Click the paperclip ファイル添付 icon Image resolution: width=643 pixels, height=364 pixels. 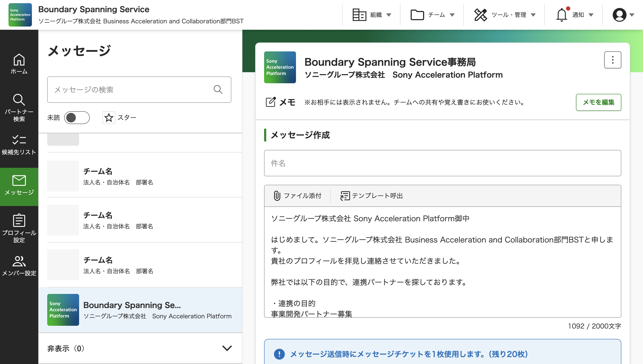[277, 196]
